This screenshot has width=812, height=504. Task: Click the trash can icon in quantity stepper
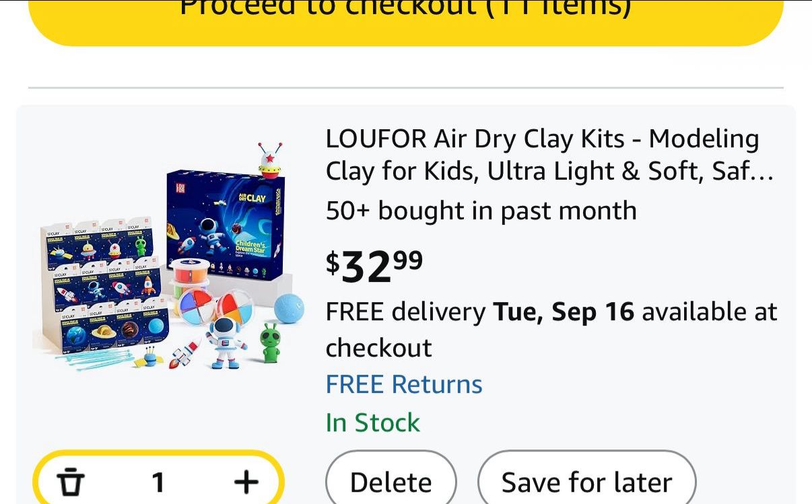coord(70,482)
